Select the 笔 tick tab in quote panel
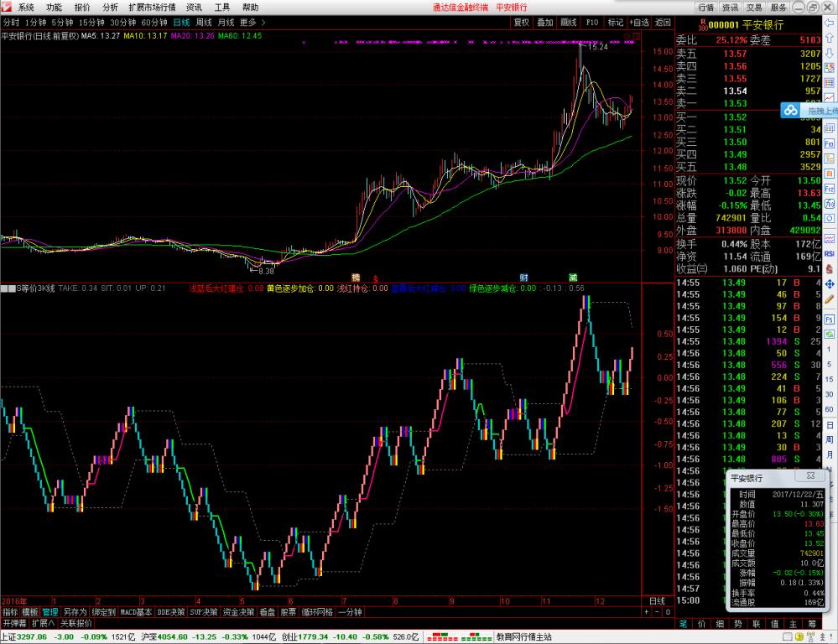The height and width of the screenshot is (644, 838). click(x=683, y=624)
